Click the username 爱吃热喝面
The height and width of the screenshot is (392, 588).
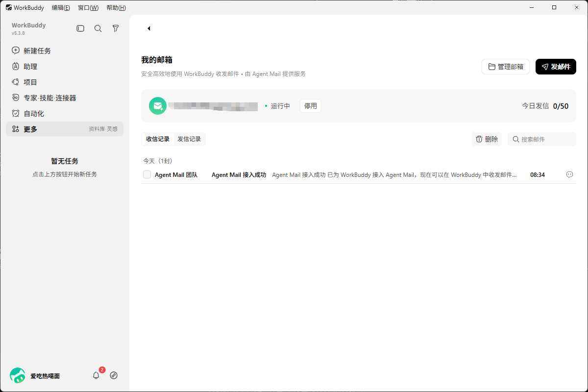pos(45,376)
